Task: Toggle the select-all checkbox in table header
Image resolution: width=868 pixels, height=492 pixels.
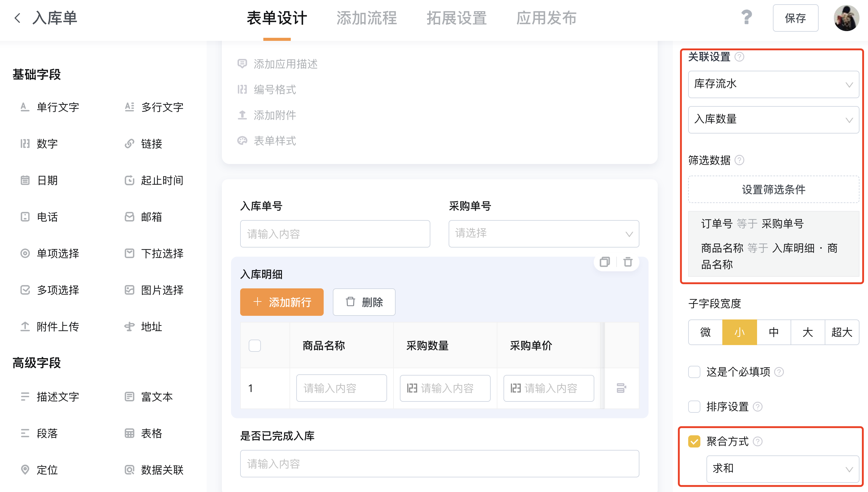Action: point(255,346)
